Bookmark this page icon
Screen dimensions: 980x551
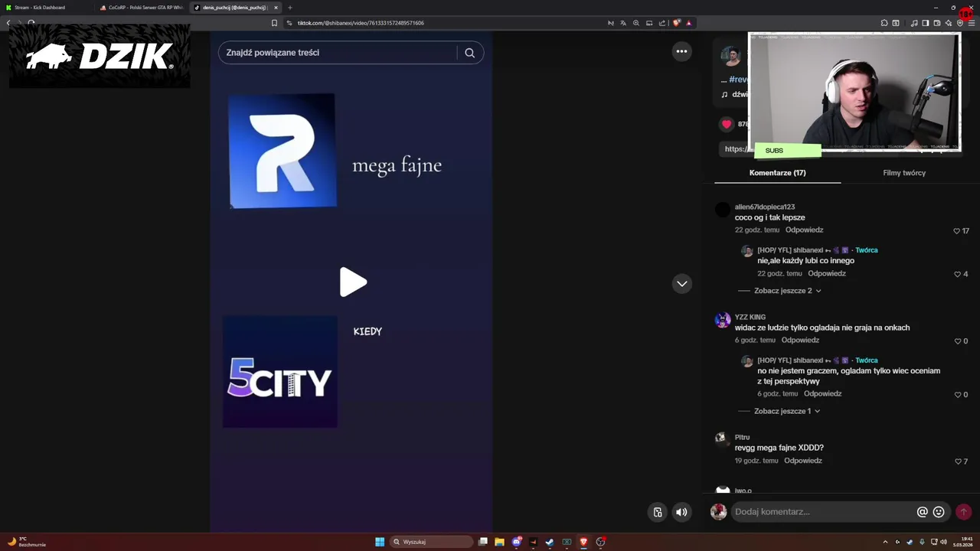(x=274, y=23)
